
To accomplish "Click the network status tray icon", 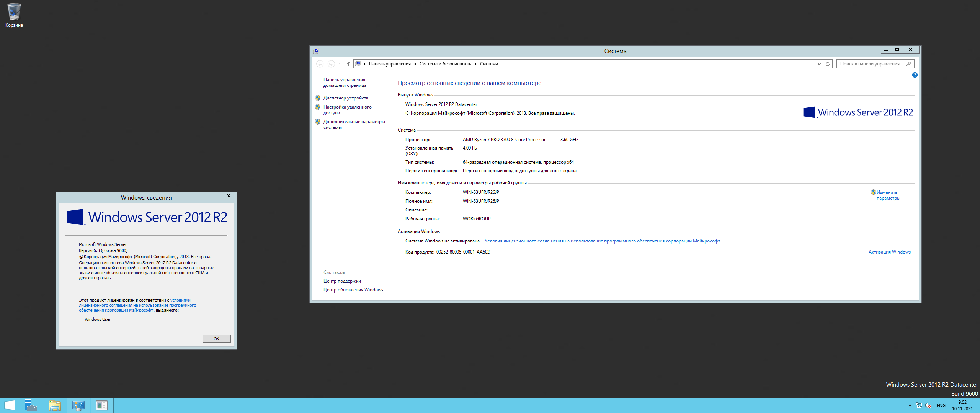I will 919,405.
